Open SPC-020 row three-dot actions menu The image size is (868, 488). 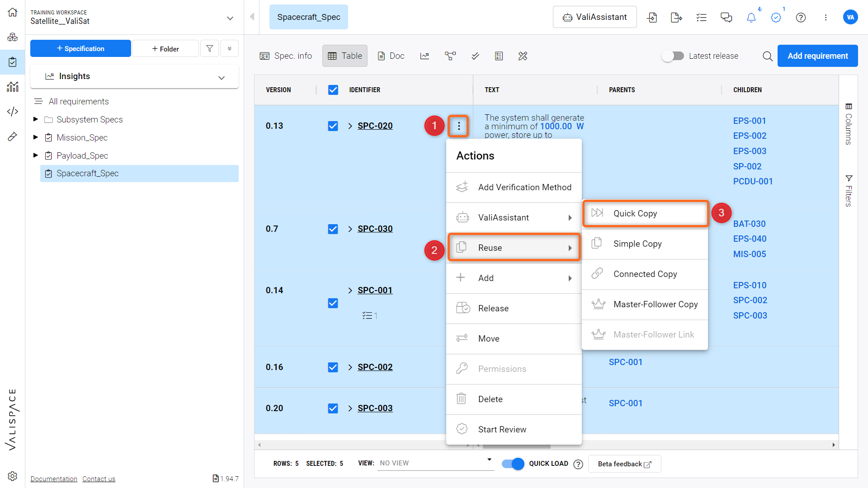coord(459,126)
